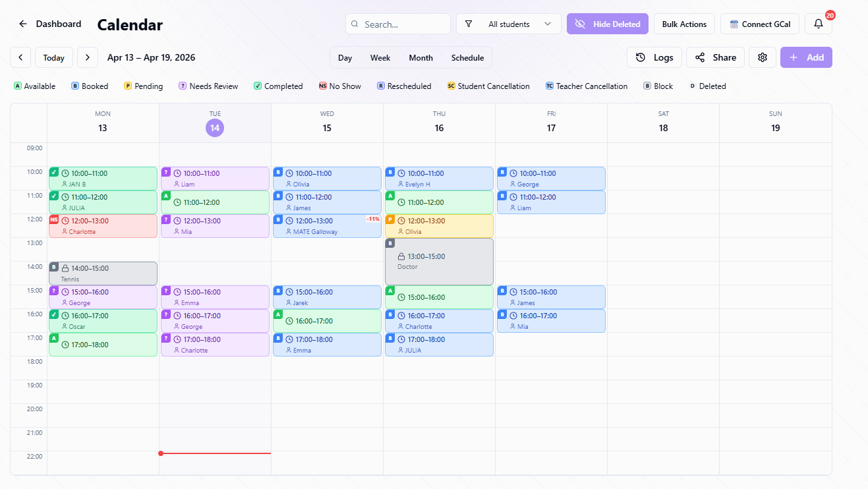This screenshot has height=489, width=868.
Task: Click the Add button
Action: click(x=806, y=57)
